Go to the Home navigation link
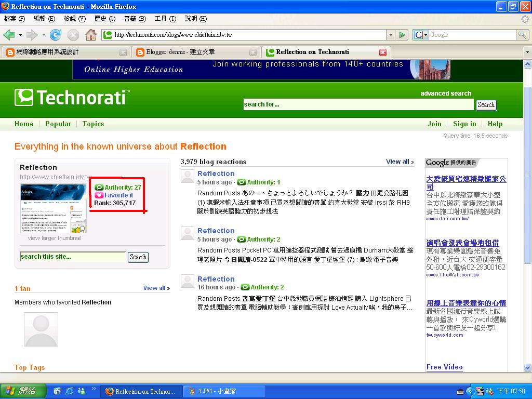Screen dimensions: 532x399 point(24,124)
